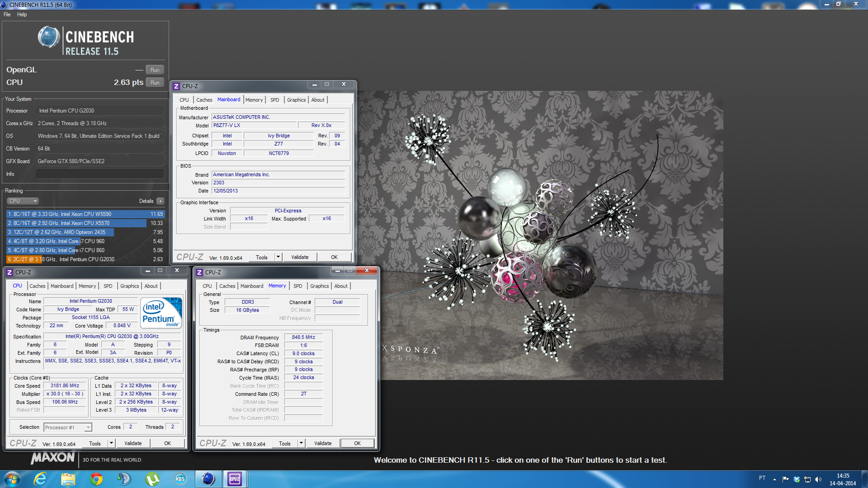Switch to CPU-Z taskbar icon

click(235, 479)
